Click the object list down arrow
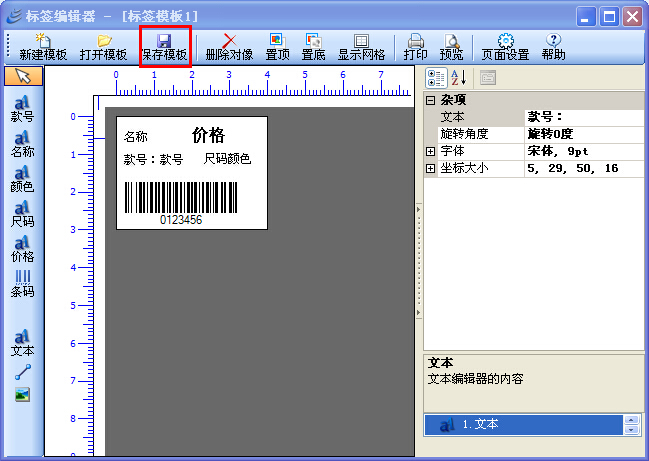 pos(632,430)
